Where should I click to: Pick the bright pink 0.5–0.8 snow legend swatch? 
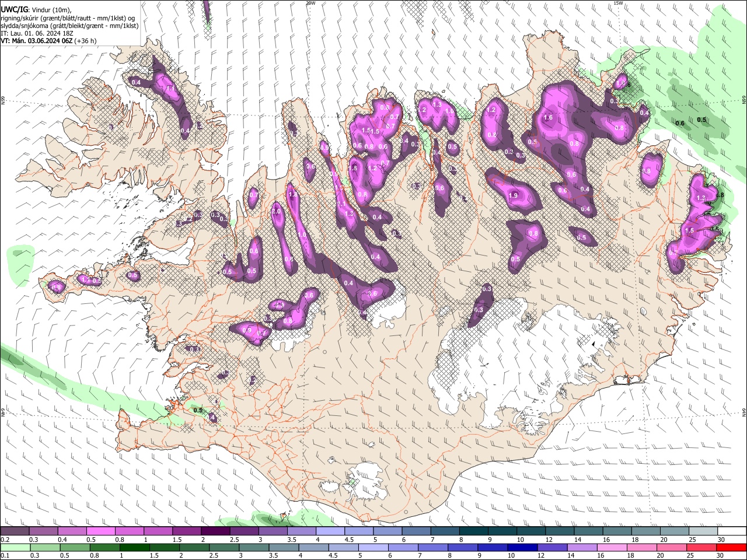click(101, 531)
